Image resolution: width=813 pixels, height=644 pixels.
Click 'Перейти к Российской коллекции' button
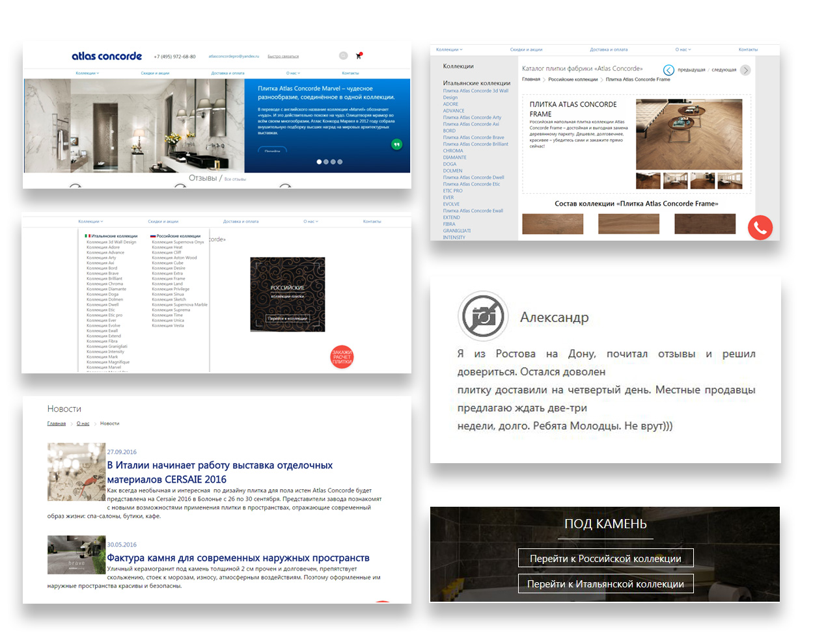605,558
